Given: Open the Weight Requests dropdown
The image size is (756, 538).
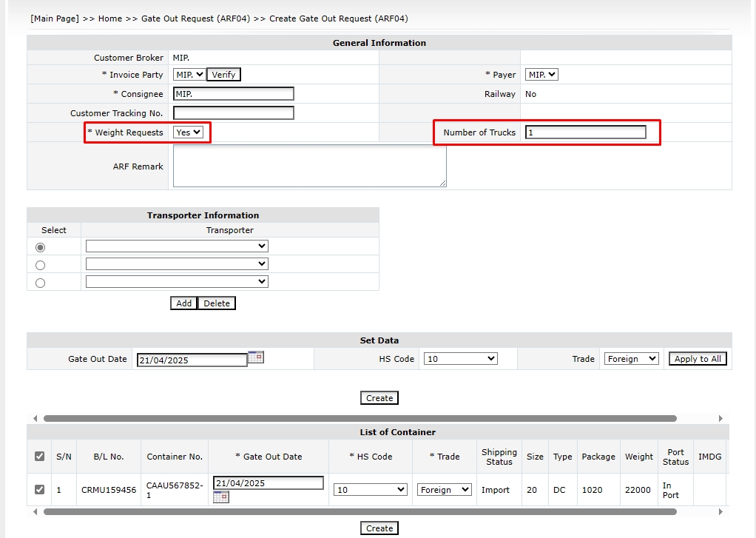Looking at the screenshot, I should pyautogui.click(x=188, y=132).
